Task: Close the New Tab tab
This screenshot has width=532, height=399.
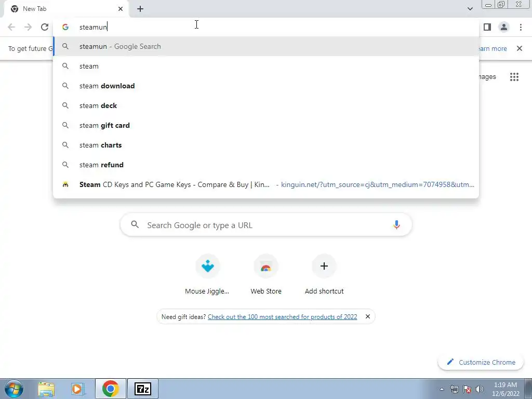Action: [121, 9]
